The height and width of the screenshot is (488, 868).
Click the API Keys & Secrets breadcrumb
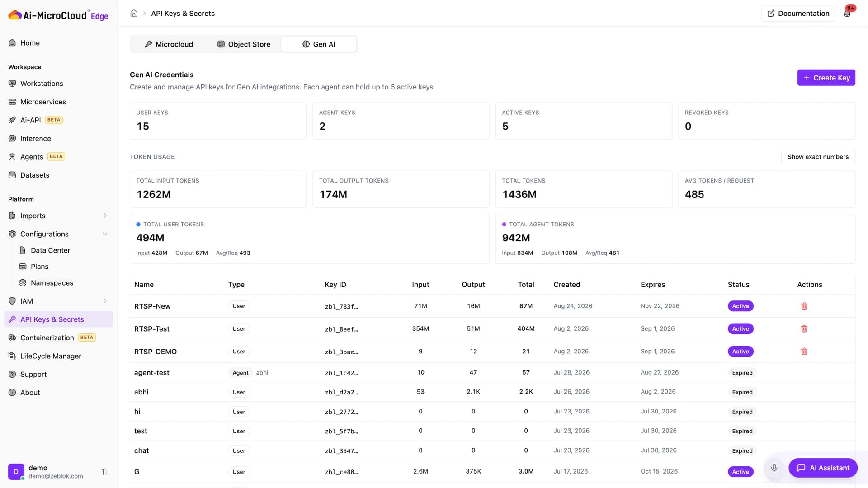[x=183, y=14]
